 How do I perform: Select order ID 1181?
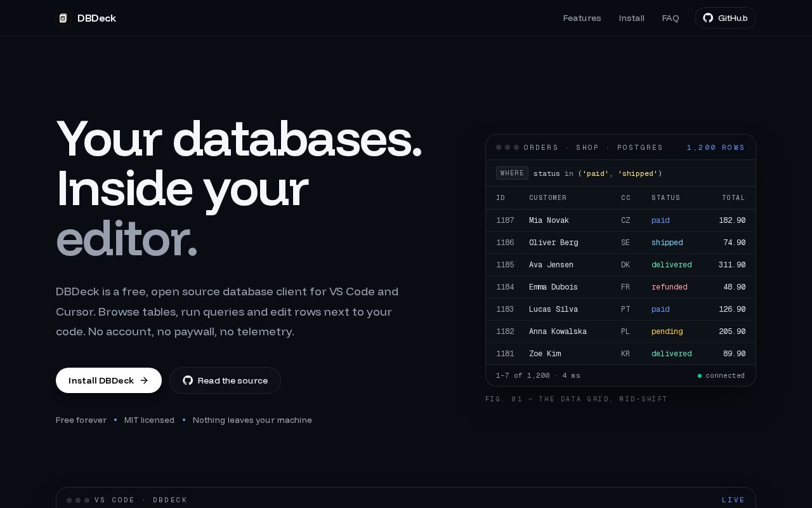point(505,354)
